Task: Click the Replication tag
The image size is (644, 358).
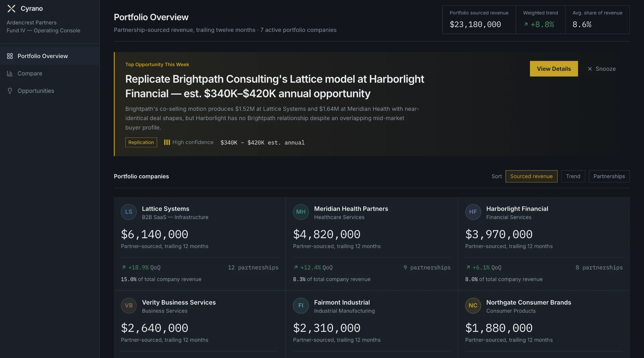Action: [141, 142]
